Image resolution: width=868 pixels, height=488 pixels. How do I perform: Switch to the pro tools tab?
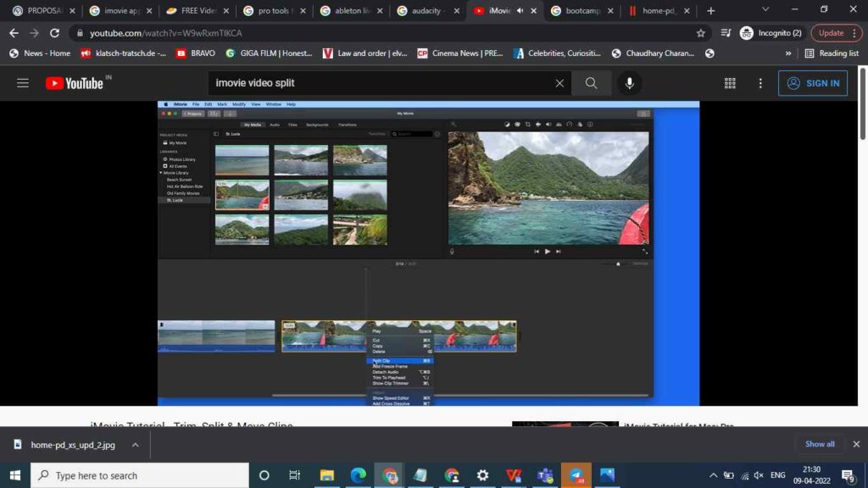[275, 10]
